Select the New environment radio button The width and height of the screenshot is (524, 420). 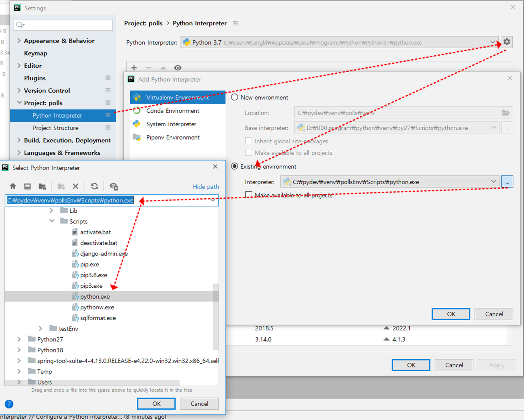pyautogui.click(x=235, y=97)
